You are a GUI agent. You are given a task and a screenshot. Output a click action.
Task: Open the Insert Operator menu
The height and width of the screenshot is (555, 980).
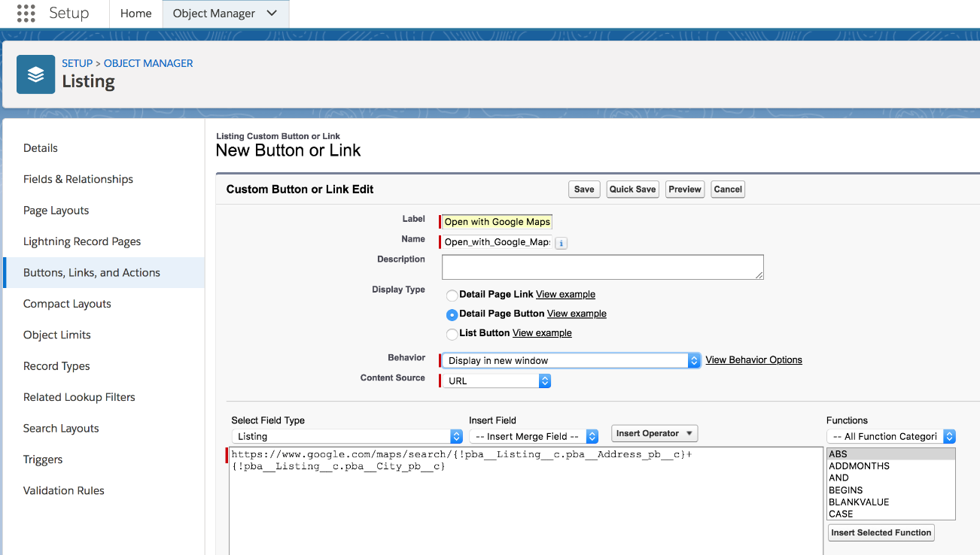point(653,432)
